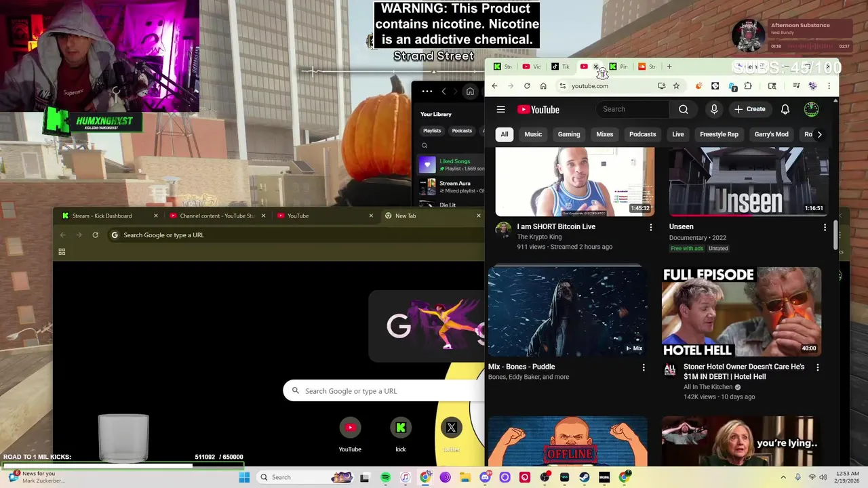Open Chrome three-dot menu in YouTube window
Image resolution: width=868 pixels, height=488 pixels.
[829, 86]
